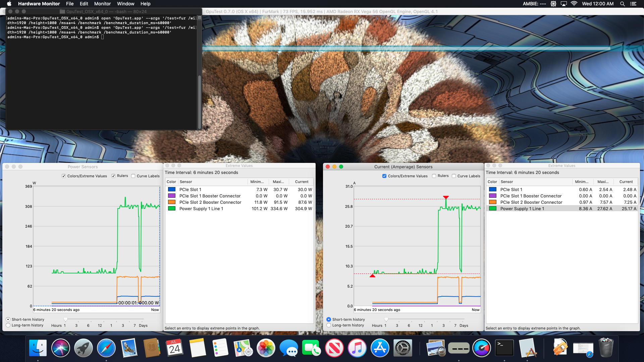Enable Rulers in Current Sensors window

tap(434, 176)
